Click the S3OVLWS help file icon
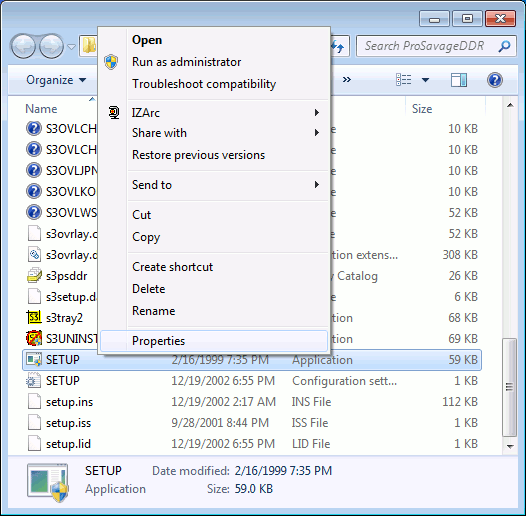 tap(34, 212)
